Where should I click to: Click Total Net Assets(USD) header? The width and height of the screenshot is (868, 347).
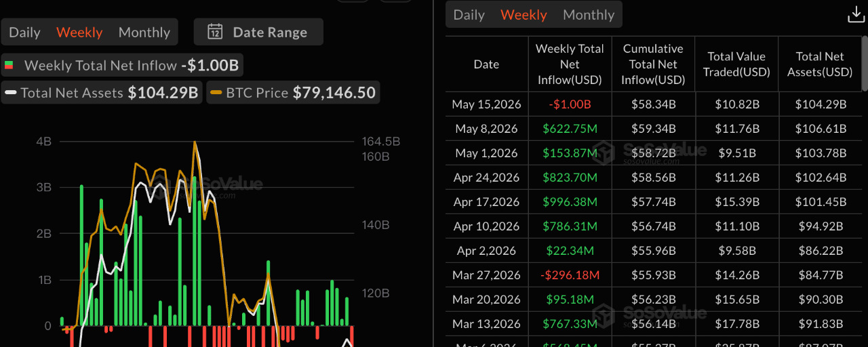[820, 64]
